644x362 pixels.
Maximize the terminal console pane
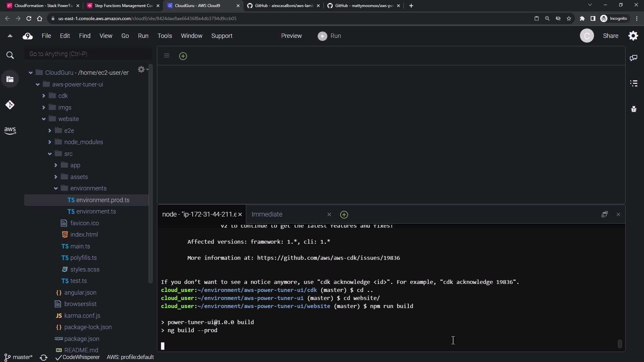pyautogui.click(x=604, y=214)
